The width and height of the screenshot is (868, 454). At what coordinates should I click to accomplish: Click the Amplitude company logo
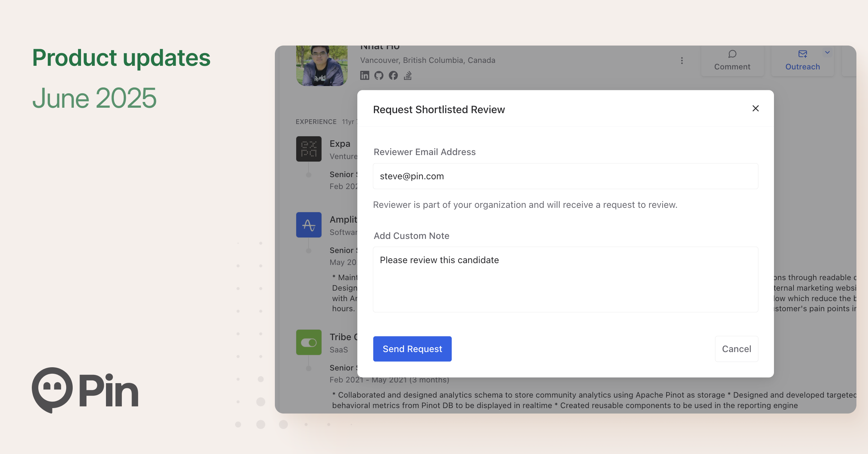tap(309, 224)
